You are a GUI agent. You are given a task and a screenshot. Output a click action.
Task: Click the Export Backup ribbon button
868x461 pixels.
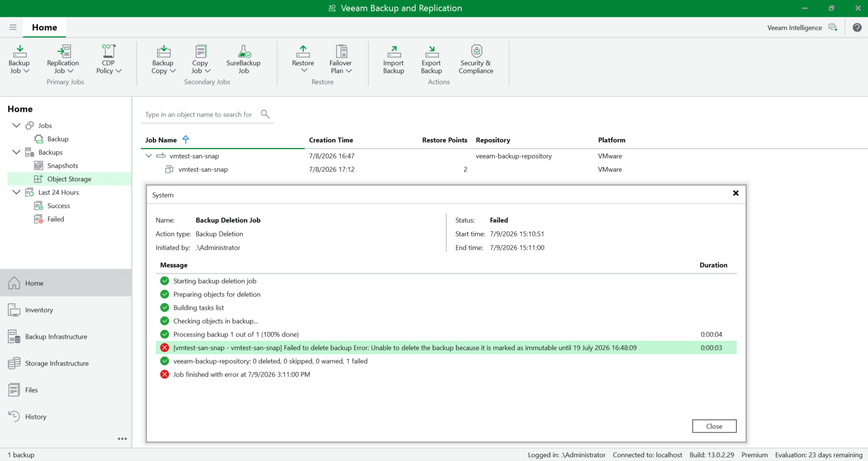tap(431, 60)
